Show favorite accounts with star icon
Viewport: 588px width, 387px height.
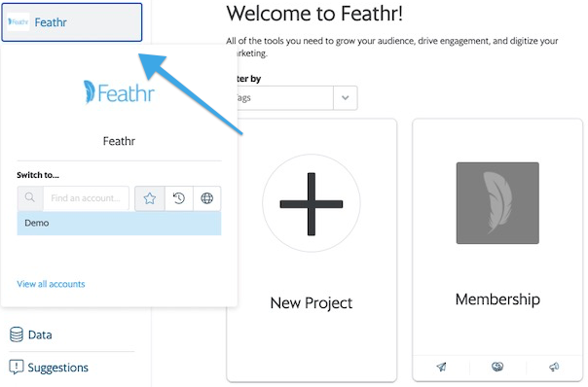point(150,198)
